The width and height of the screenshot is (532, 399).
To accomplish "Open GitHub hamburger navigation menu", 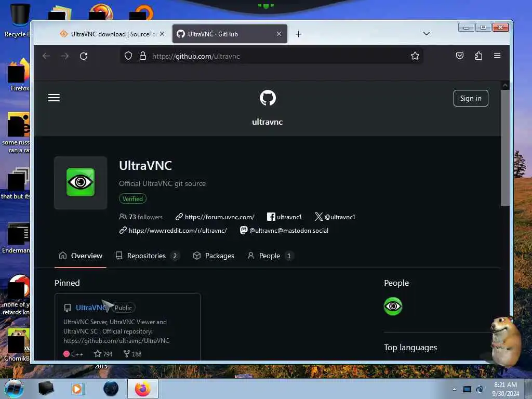I will point(54,98).
